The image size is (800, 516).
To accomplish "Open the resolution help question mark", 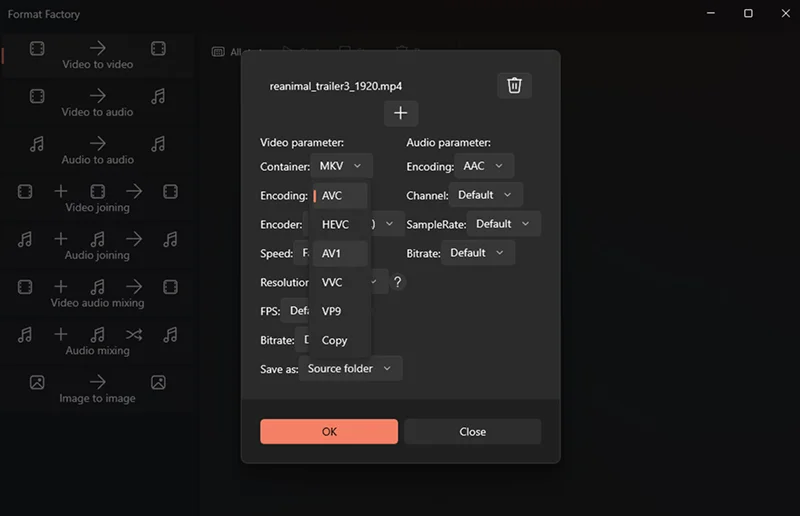I will coord(397,282).
